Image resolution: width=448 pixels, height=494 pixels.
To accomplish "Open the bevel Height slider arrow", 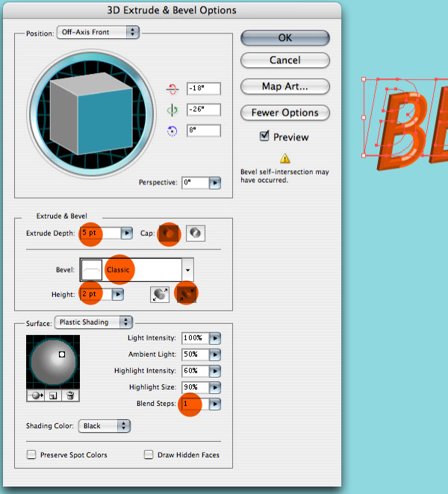I will (x=118, y=295).
